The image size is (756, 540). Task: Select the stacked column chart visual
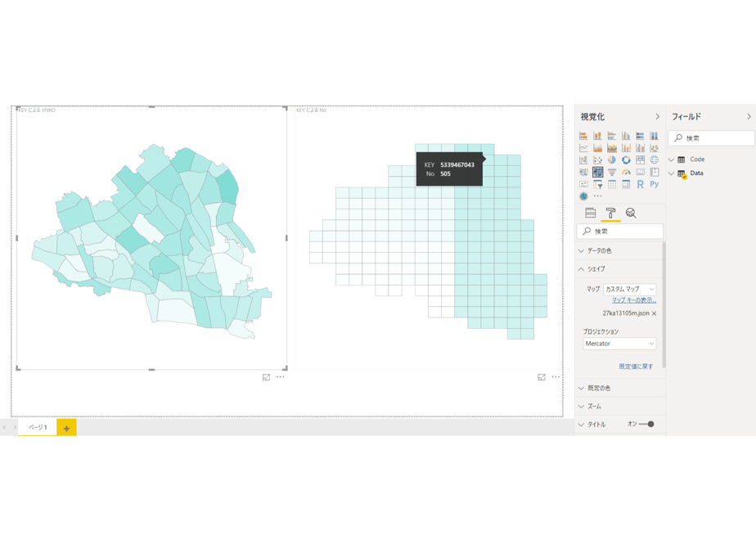pos(597,136)
